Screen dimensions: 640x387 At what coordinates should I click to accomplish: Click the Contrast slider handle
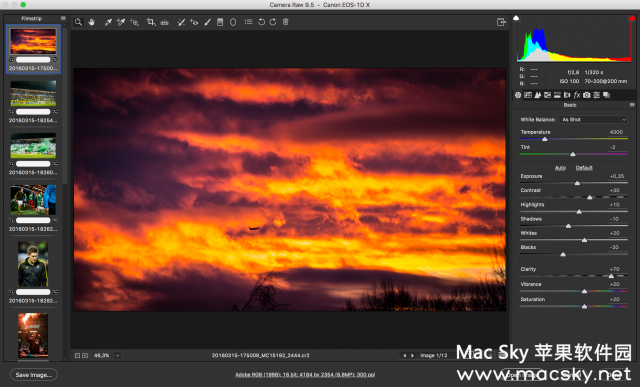point(589,198)
